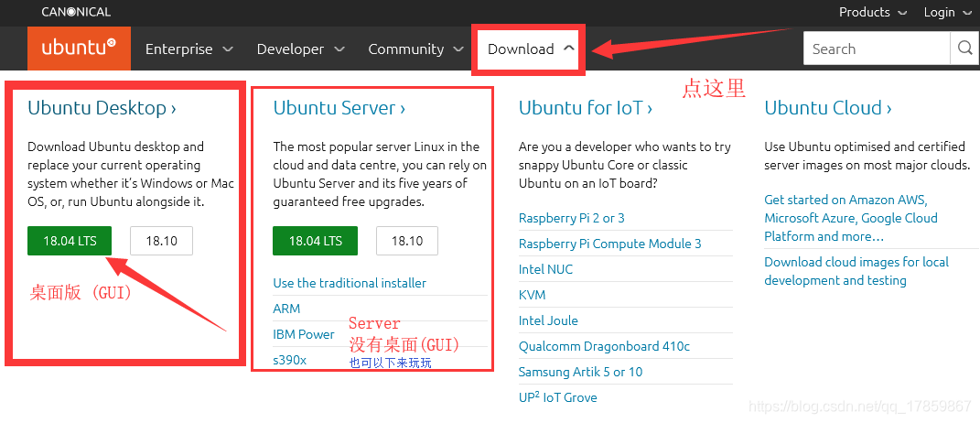Image resolution: width=980 pixels, height=423 pixels.
Task: Open the Canonical logo link
Action: pos(76,12)
